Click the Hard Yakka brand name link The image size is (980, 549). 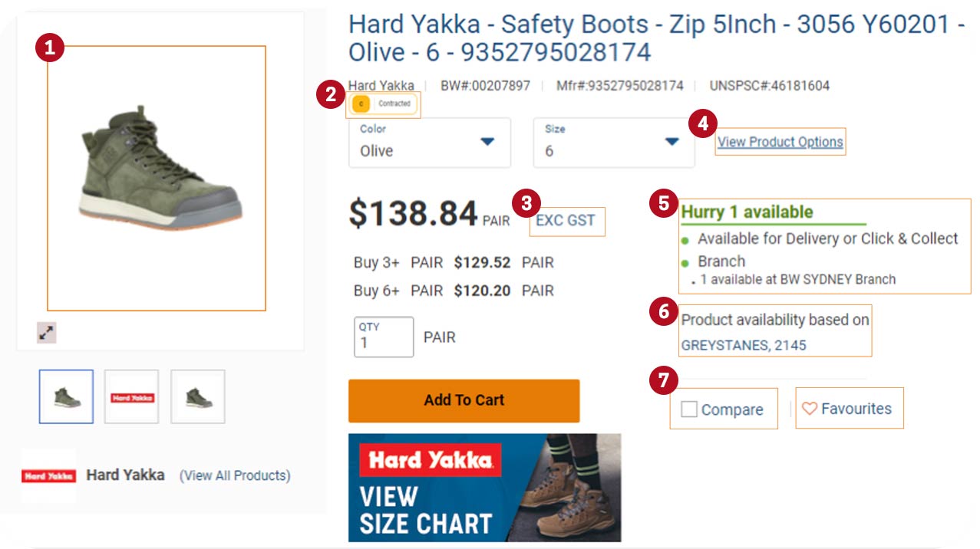pos(382,85)
